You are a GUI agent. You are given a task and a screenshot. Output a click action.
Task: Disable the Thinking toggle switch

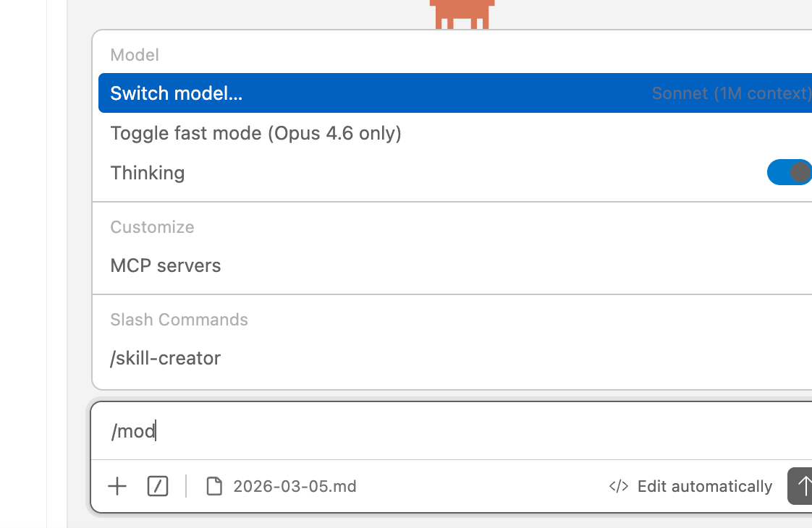click(x=789, y=172)
